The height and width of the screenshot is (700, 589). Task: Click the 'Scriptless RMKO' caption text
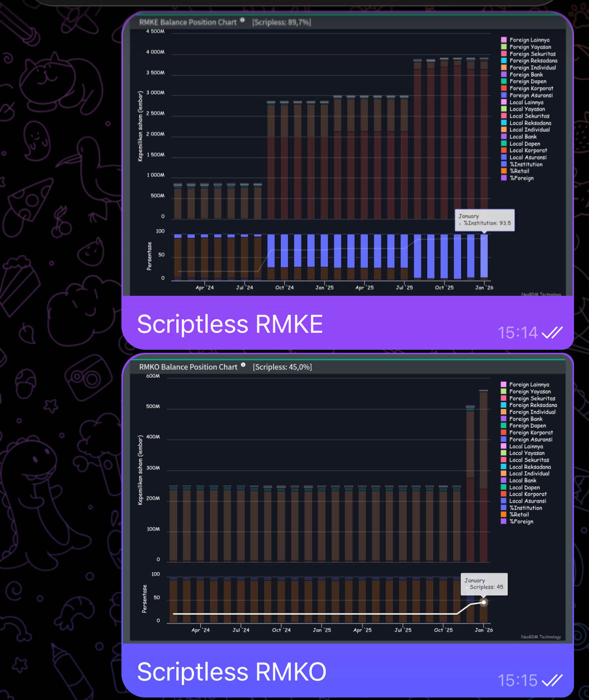231,672
